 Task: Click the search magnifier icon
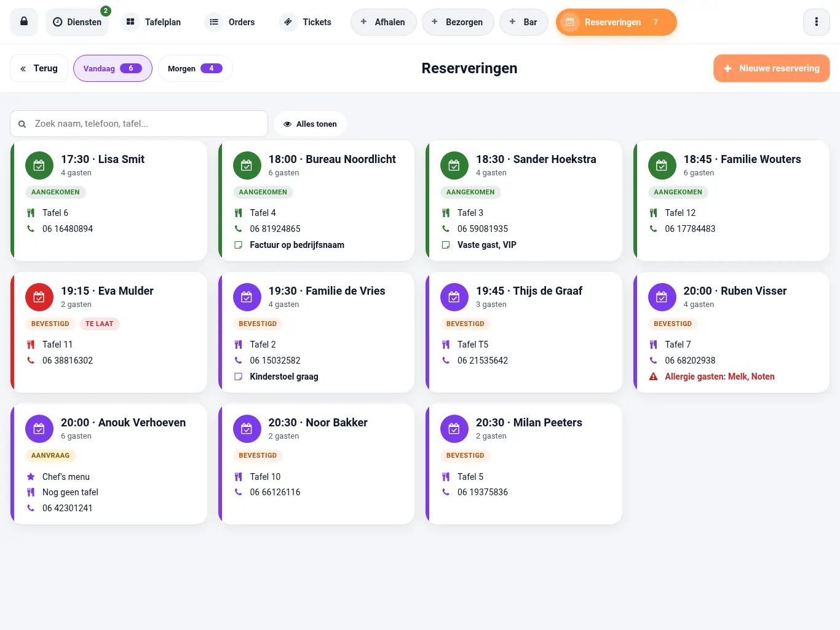tap(22, 124)
